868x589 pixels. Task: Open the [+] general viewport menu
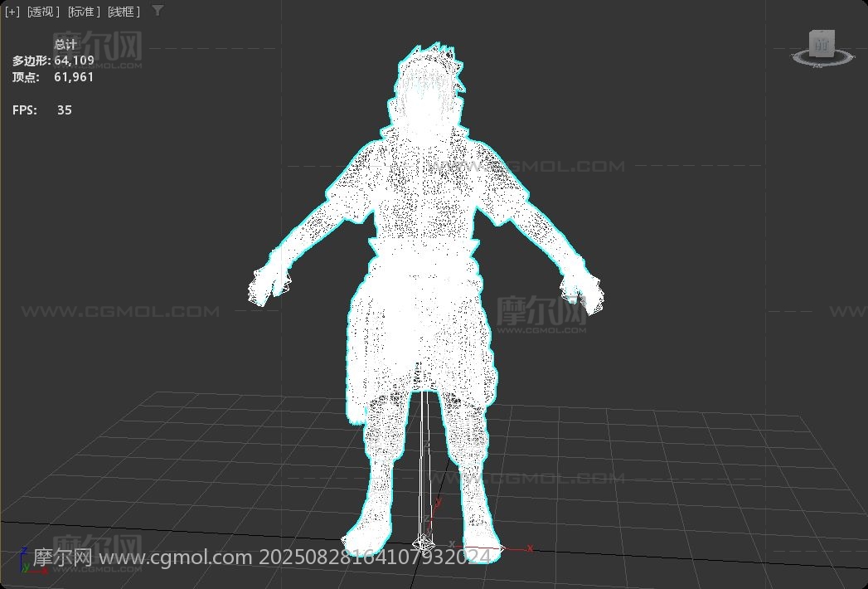[12, 12]
